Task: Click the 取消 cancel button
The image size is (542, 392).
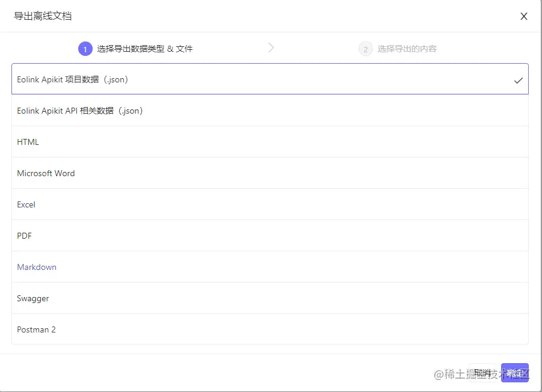Action: [482, 373]
